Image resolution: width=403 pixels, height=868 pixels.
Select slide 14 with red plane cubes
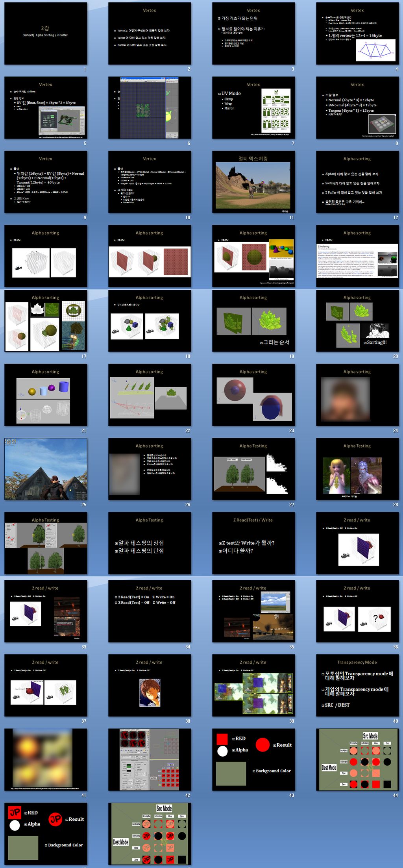pos(150,256)
